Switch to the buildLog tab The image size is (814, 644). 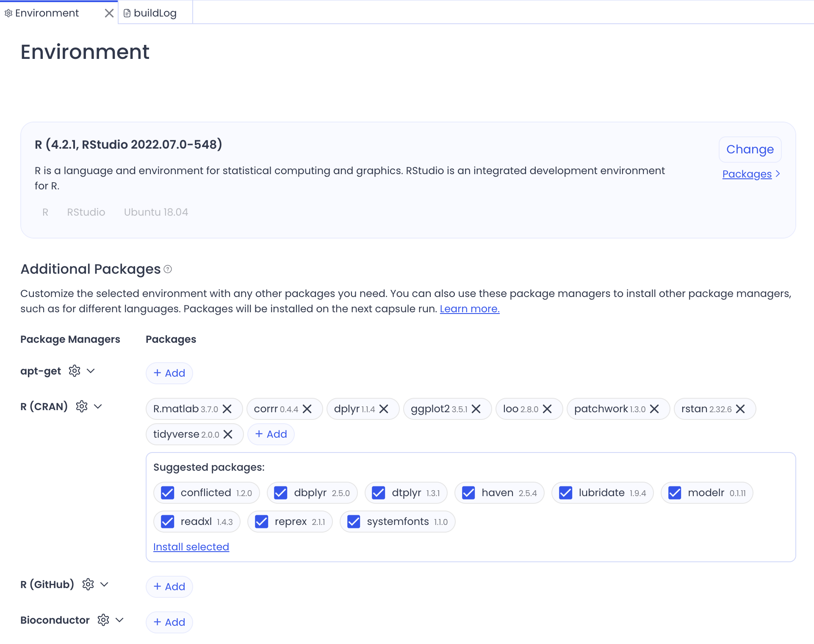(155, 13)
